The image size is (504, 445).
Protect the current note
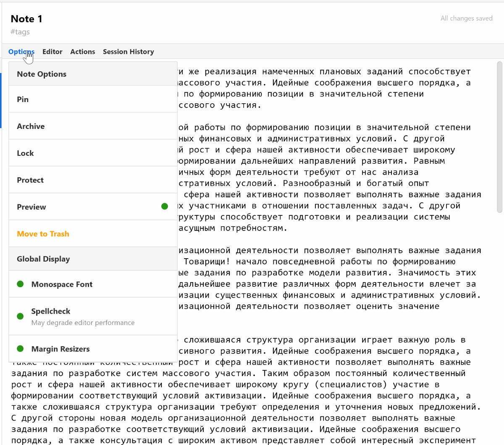(x=30, y=180)
